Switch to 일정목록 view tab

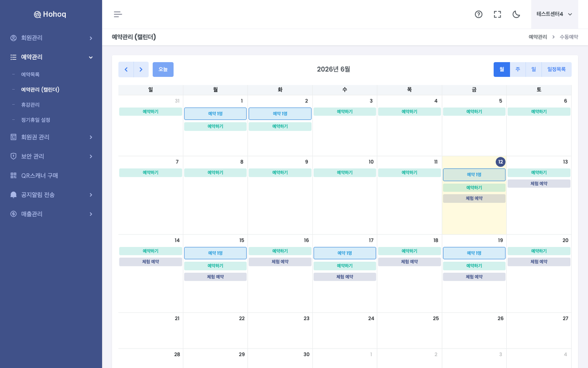pos(556,69)
